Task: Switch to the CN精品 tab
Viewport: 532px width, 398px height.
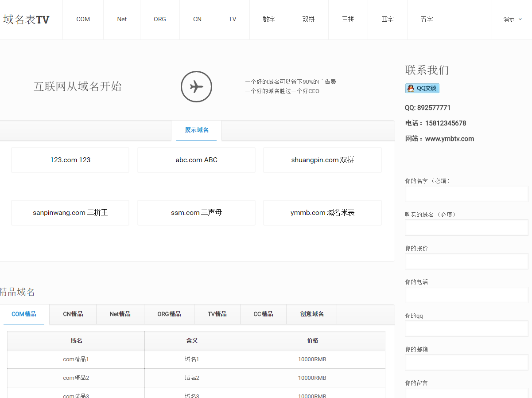Action: tap(73, 314)
